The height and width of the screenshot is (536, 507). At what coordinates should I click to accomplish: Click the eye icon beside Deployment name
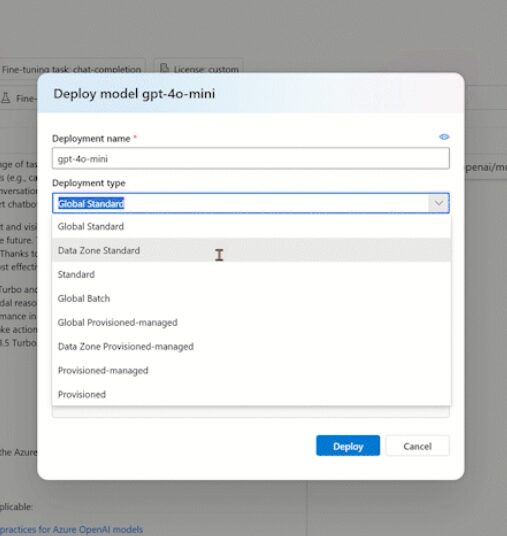(444, 137)
